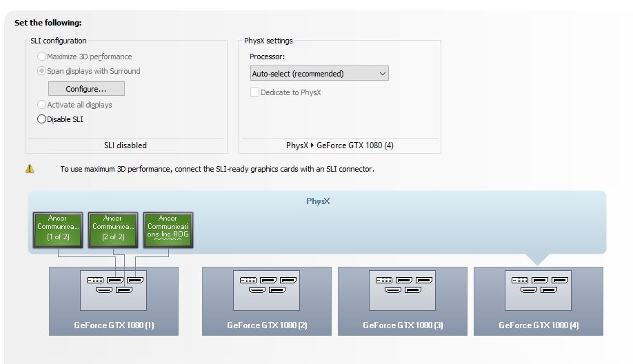Image resolution: width=633 pixels, height=364 pixels.
Task: Click the GeForce GTX 1080 (3) label
Action: tap(403, 325)
